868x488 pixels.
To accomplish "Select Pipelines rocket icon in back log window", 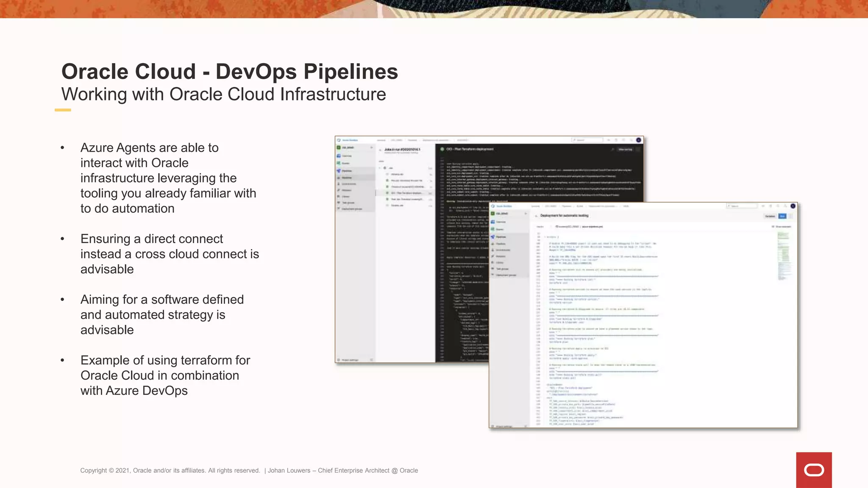I will [x=339, y=171].
